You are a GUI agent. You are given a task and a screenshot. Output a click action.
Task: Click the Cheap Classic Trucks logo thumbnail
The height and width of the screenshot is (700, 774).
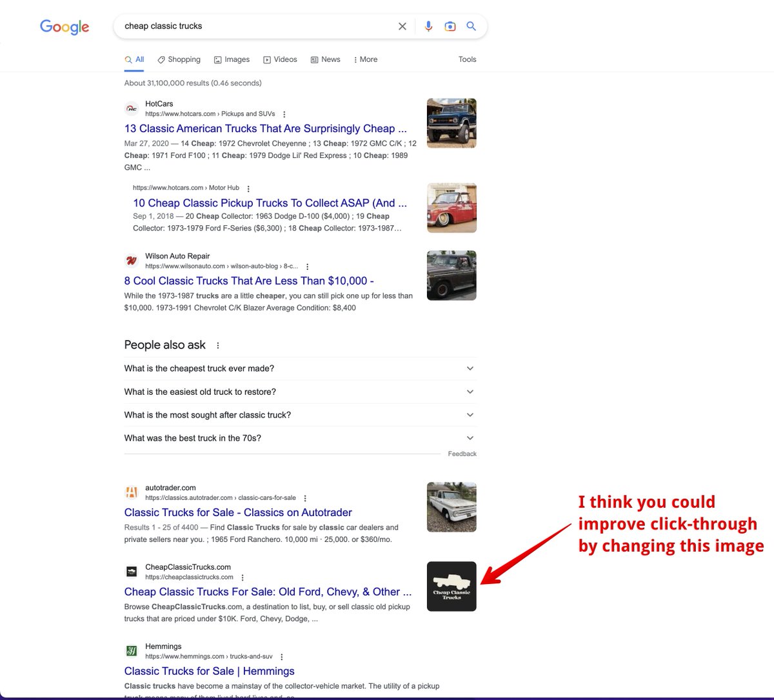(x=451, y=586)
